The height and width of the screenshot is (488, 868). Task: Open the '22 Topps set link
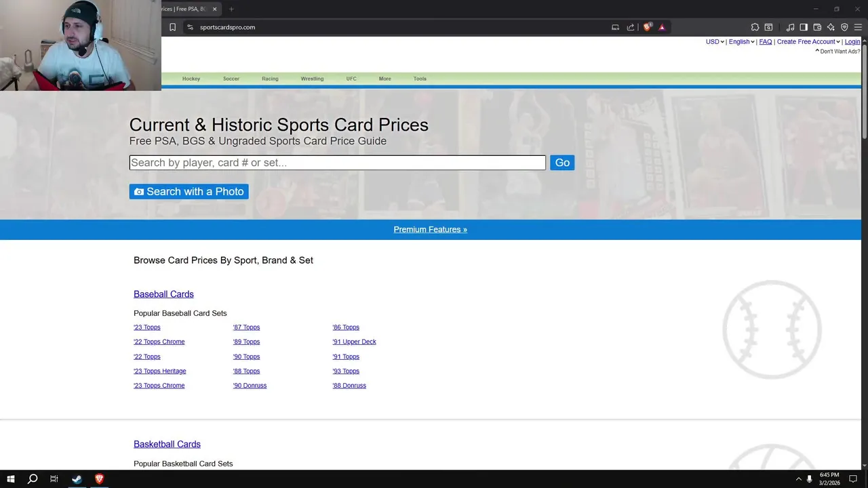coord(147,357)
